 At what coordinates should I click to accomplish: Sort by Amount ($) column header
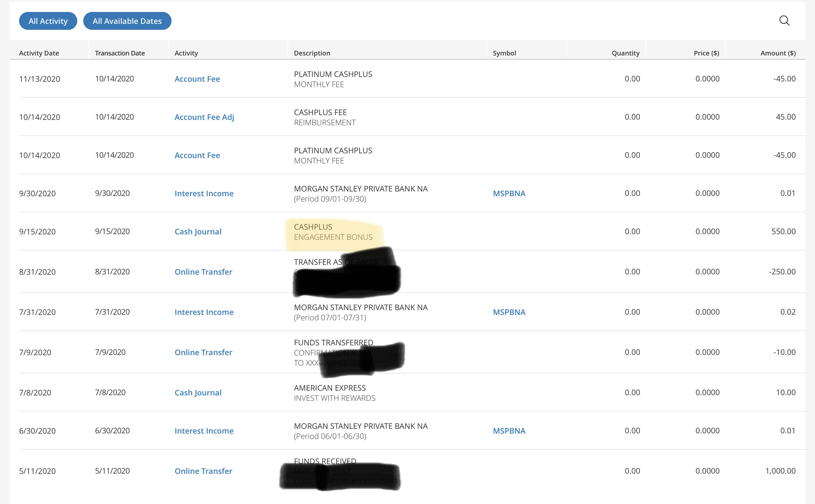778,53
